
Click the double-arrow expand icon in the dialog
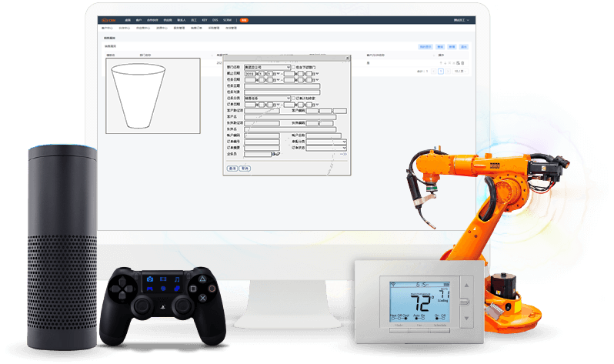click(343, 154)
